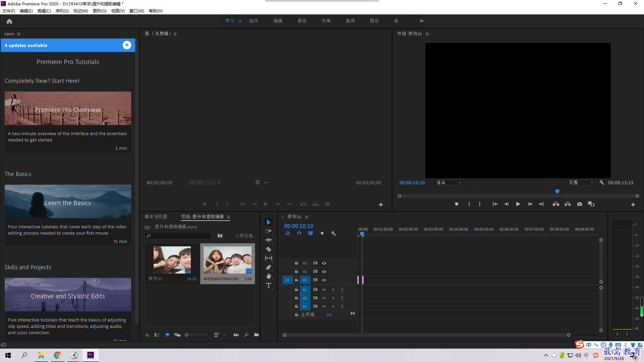Viewport: 644px width, 362px height.
Task: Expand workspace overflow chevron
Action: pos(422,21)
